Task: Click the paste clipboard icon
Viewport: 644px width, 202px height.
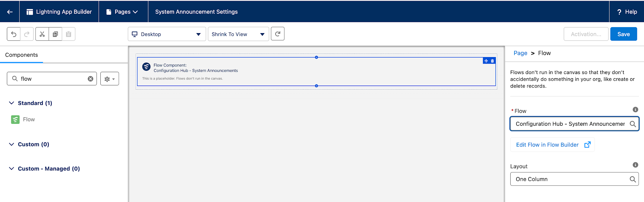Action: tap(69, 34)
